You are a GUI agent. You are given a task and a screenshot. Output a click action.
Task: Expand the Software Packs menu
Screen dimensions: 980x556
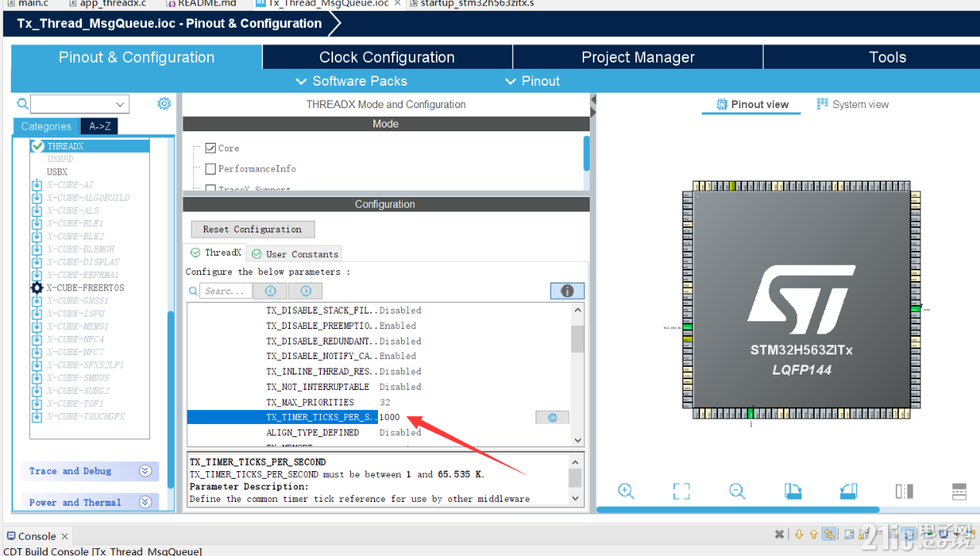[352, 81]
